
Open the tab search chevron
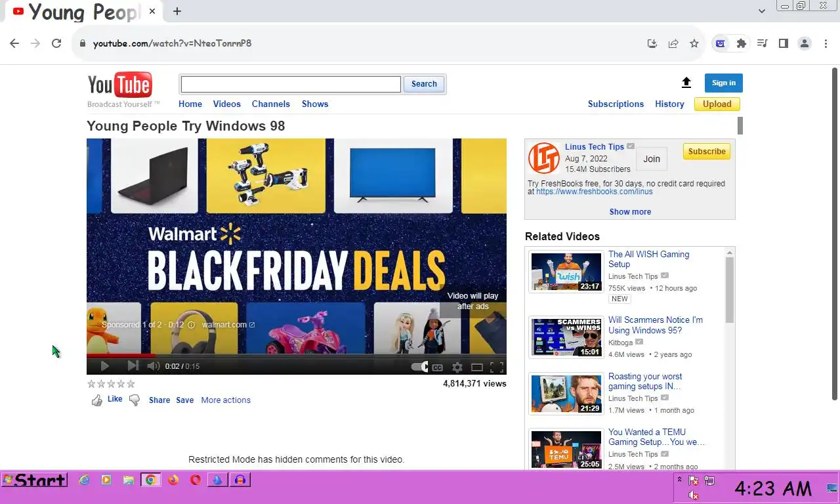(x=762, y=11)
